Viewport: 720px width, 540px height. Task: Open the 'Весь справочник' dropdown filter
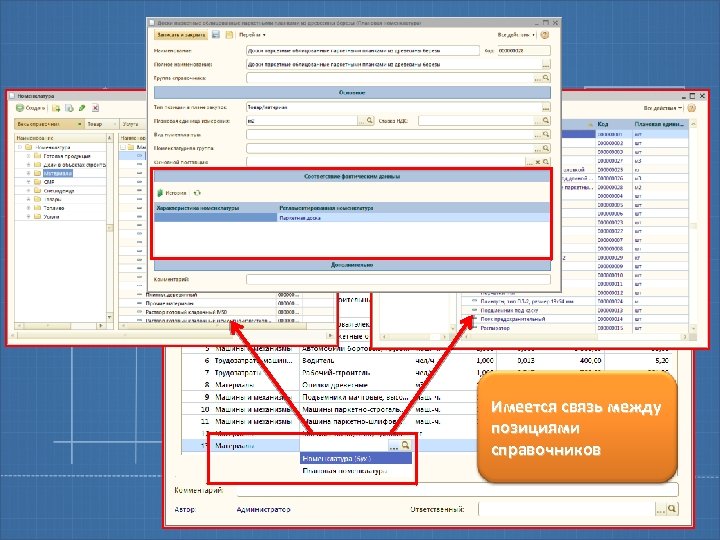49,124
